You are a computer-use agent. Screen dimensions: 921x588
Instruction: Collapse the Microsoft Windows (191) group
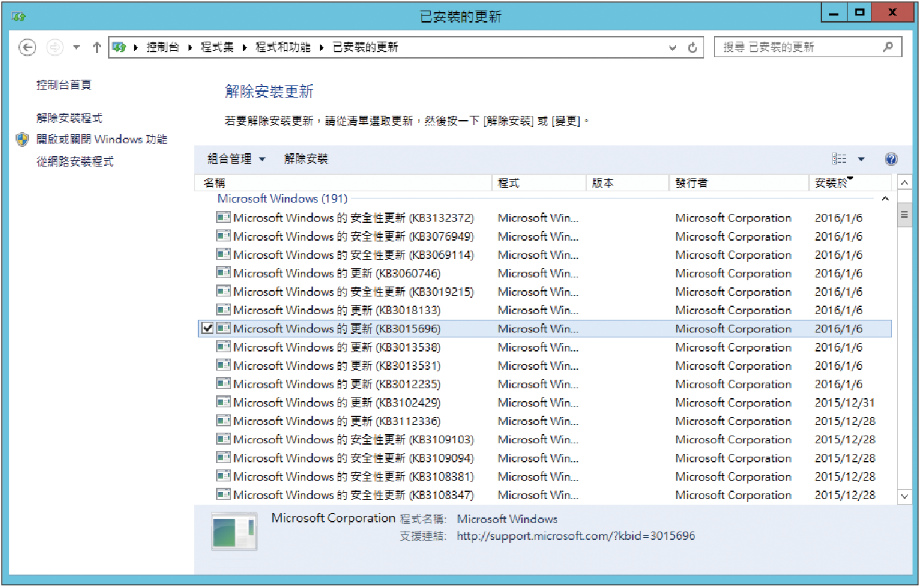click(885, 200)
